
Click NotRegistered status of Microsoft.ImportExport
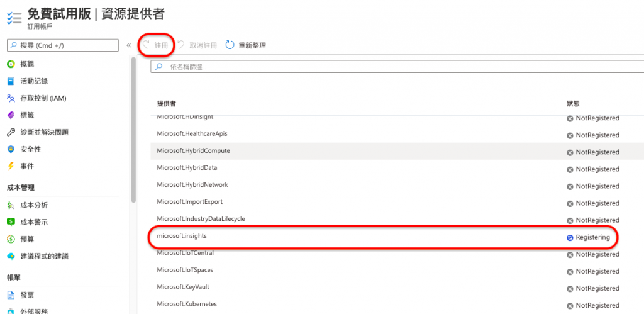coord(597,203)
